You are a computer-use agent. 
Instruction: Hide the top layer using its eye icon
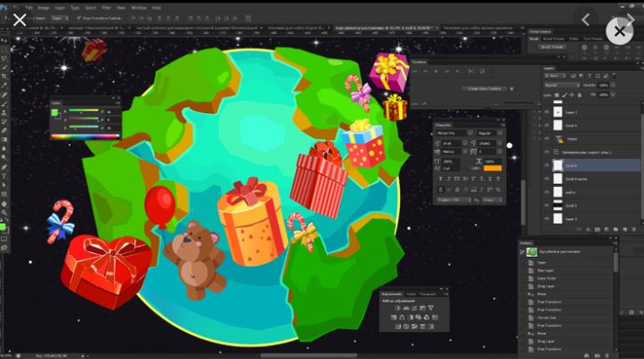[547, 112]
